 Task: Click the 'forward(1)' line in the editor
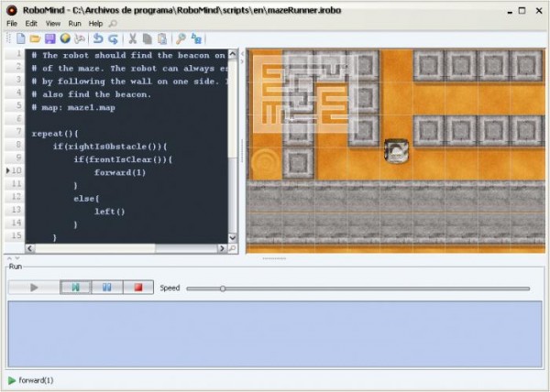(120, 173)
